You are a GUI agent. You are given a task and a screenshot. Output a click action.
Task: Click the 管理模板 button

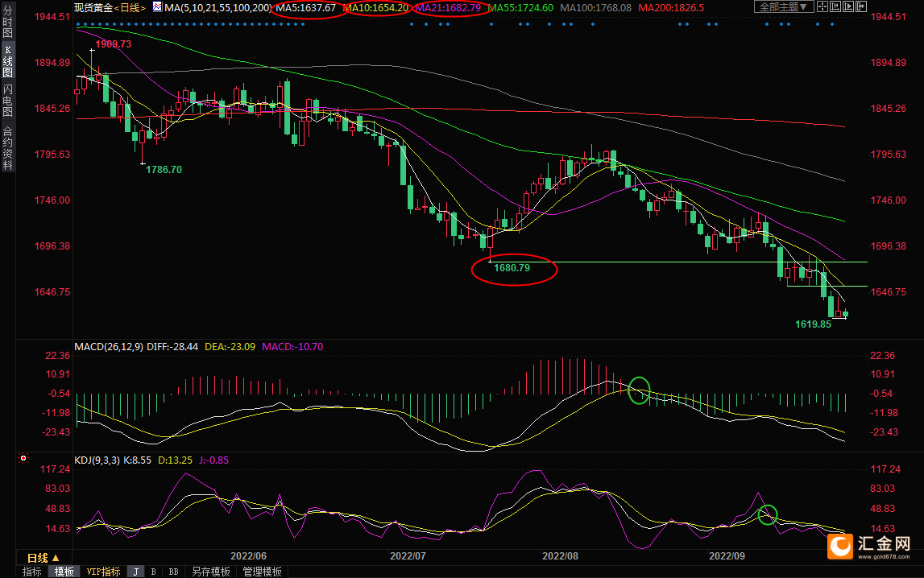click(x=263, y=572)
